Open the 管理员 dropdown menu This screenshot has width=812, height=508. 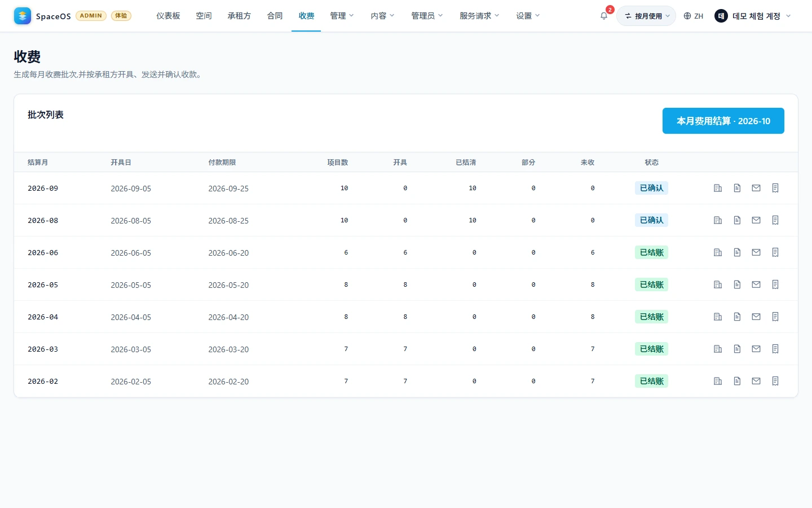(427, 16)
